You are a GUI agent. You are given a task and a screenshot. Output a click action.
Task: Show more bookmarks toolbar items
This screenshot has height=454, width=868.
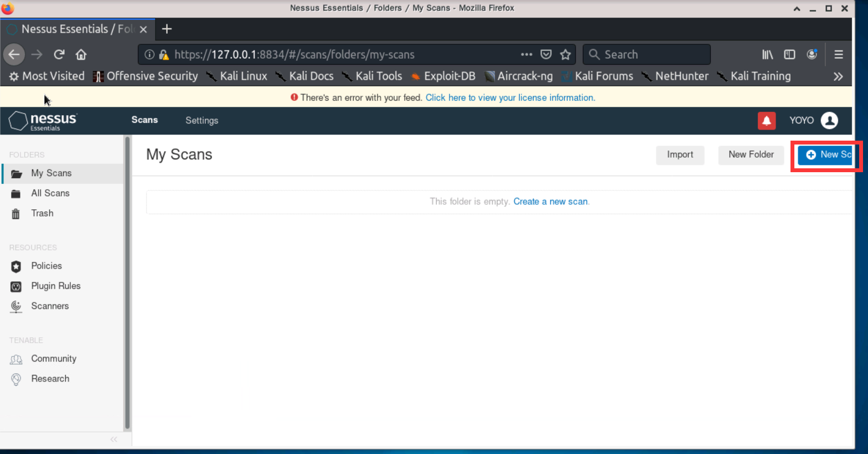(838, 76)
